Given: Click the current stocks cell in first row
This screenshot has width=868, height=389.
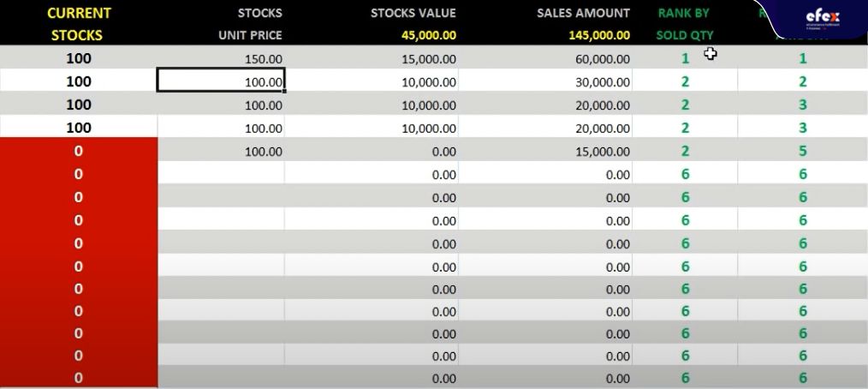Looking at the screenshot, I should [79, 58].
